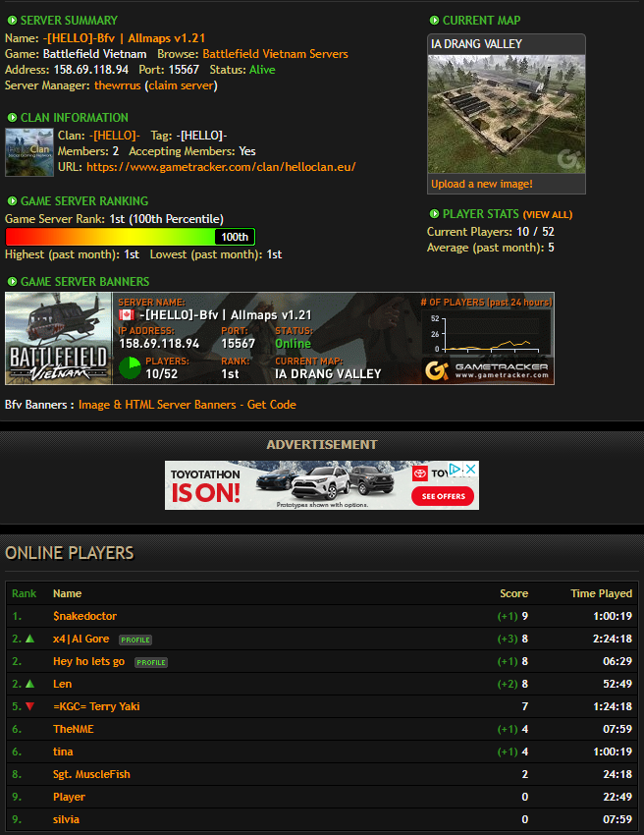Open the -[HELLO]- clan link
The image size is (644, 835).
(115, 136)
